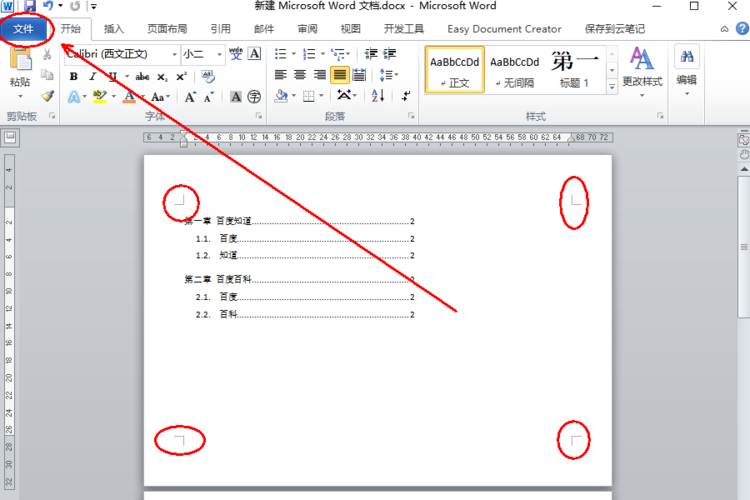Switch to the 插入 (Insert) tab
This screenshot has width=750, height=500.
pos(114,29)
